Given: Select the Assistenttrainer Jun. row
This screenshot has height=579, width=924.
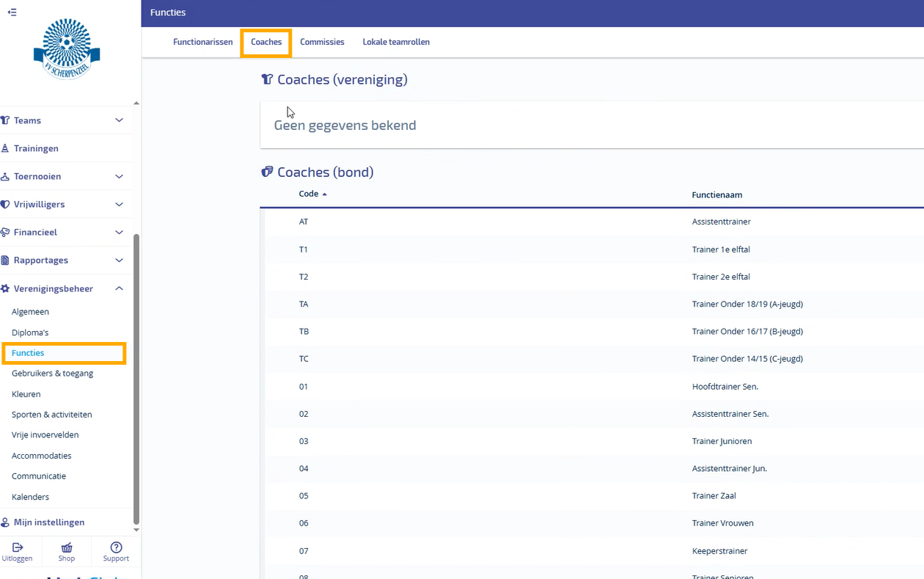Looking at the screenshot, I should pos(592,468).
